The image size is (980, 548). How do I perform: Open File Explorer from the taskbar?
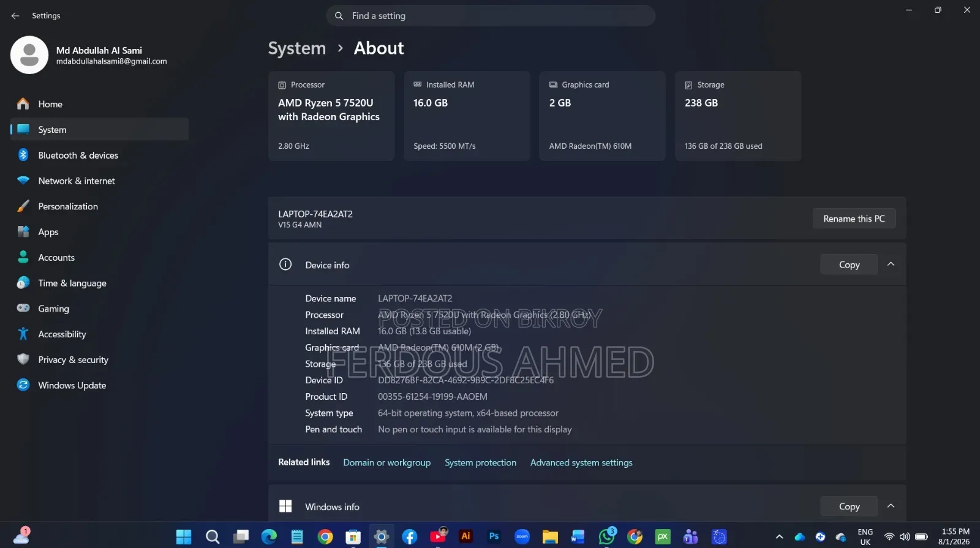point(550,537)
